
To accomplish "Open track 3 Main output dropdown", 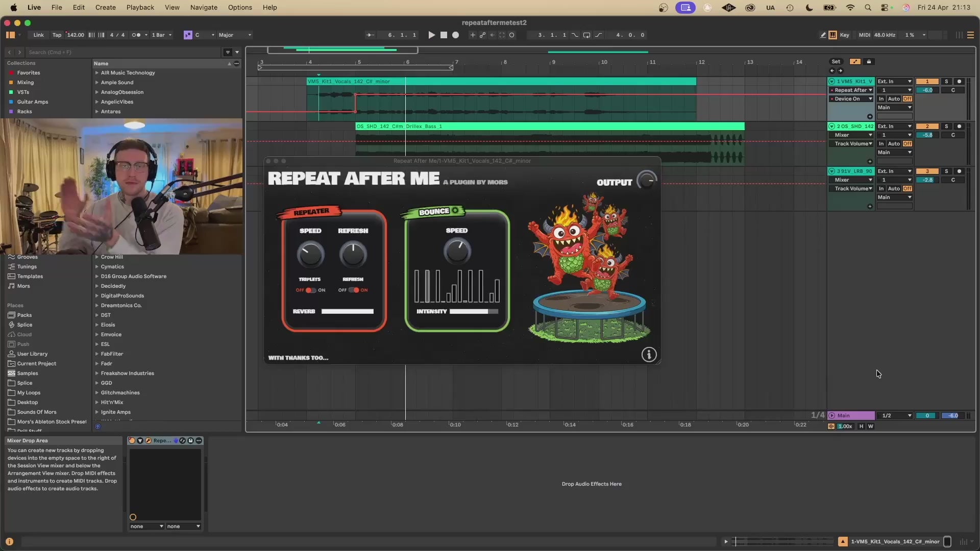I will (894, 197).
